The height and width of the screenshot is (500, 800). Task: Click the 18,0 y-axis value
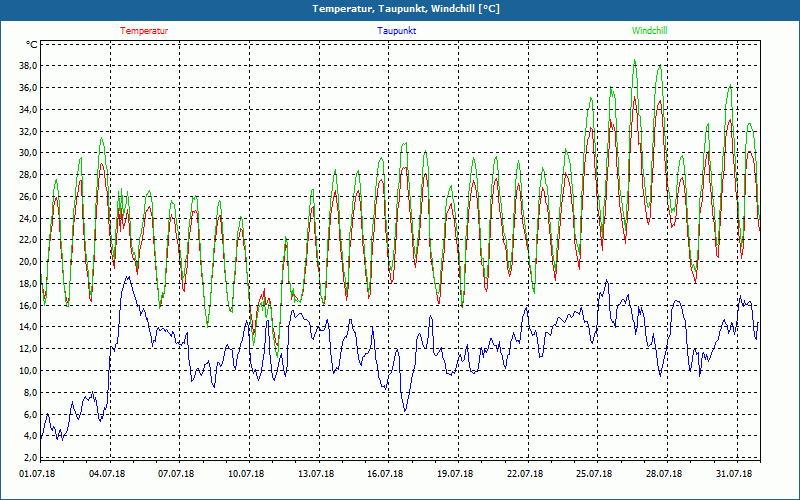(27, 284)
